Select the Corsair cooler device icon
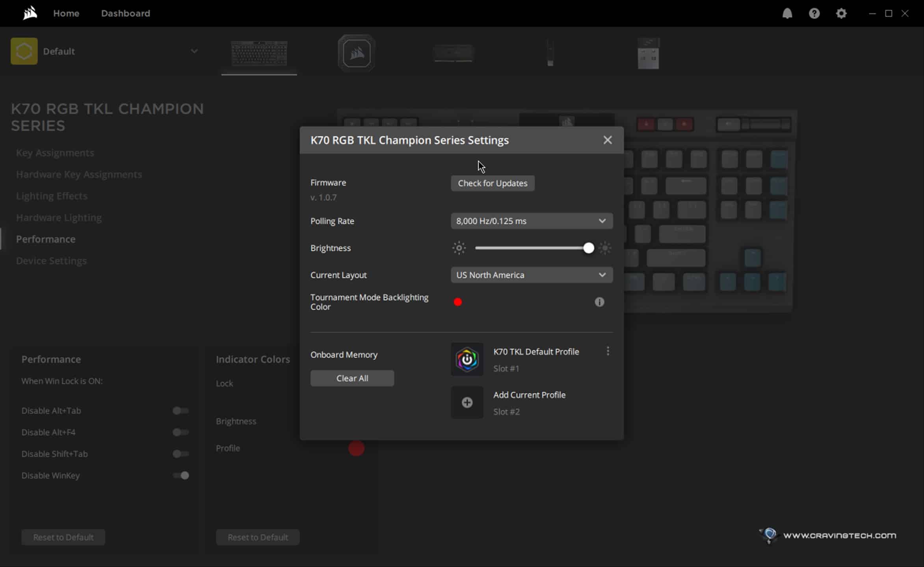The image size is (924, 567). (x=357, y=53)
